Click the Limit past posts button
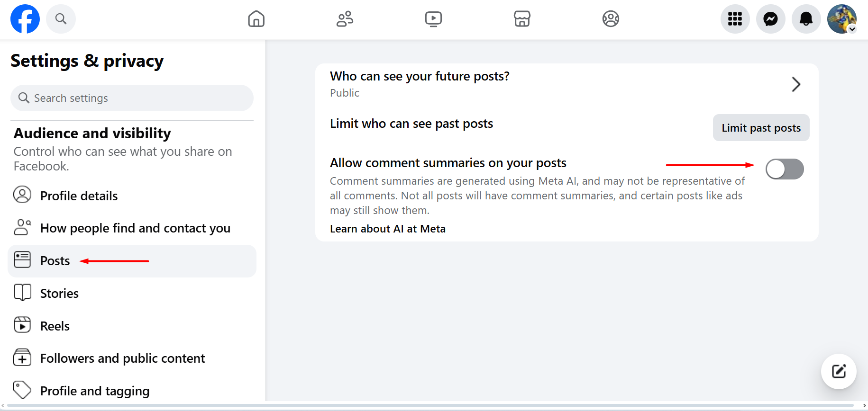The height and width of the screenshot is (411, 868). coord(761,128)
